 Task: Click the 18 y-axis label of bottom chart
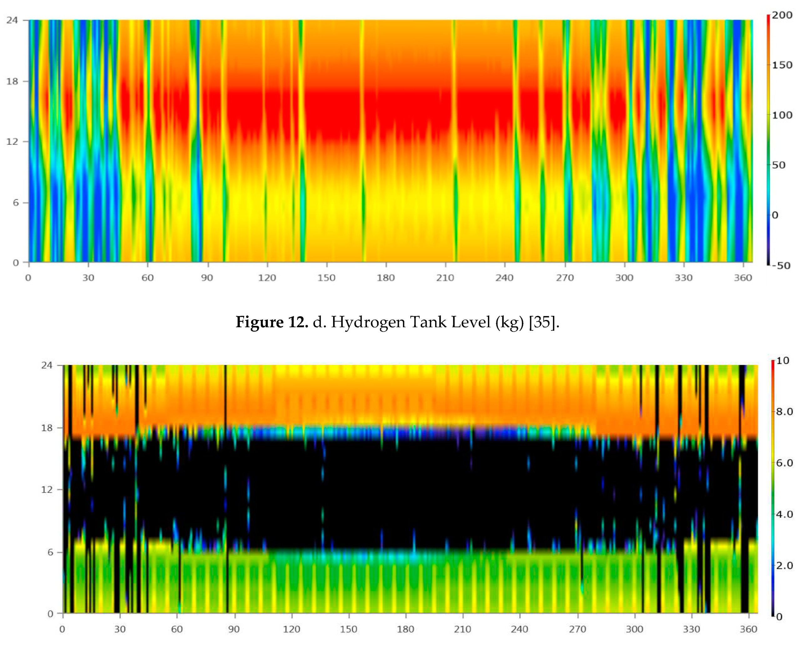(x=47, y=428)
